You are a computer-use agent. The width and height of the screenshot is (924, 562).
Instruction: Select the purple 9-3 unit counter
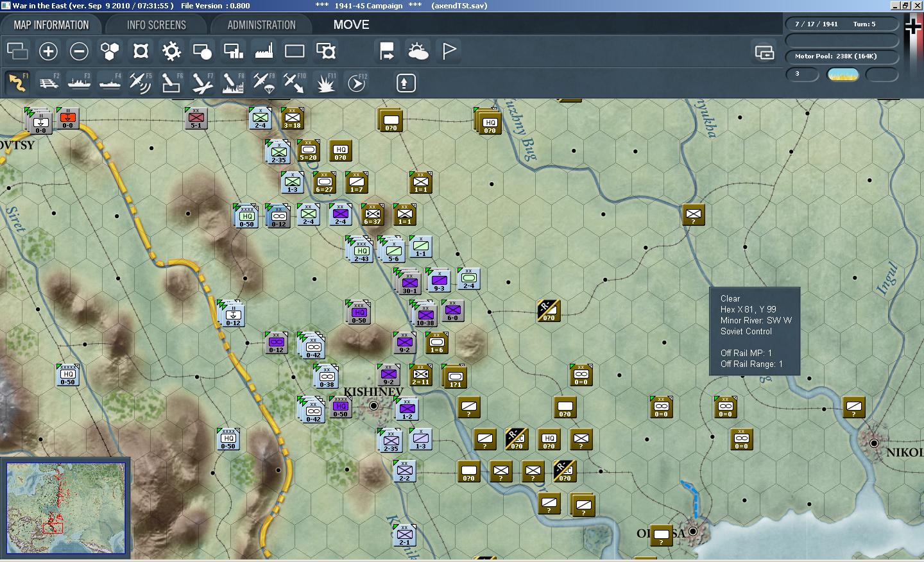click(439, 280)
